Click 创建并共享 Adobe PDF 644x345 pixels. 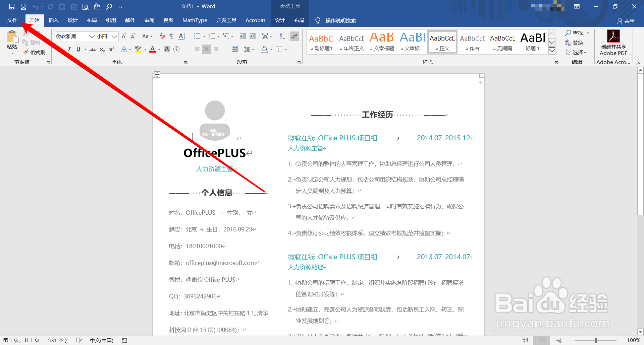613,42
